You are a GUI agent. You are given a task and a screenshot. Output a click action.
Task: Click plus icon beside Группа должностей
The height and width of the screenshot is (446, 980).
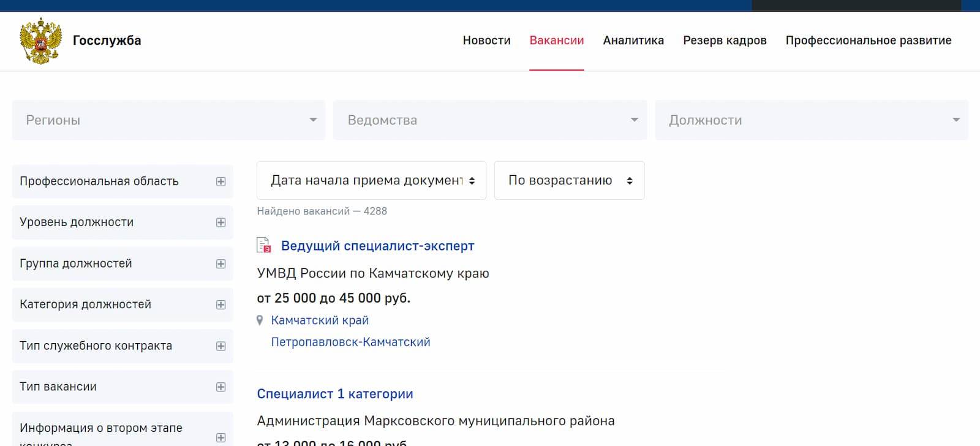(x=221, y=263)
